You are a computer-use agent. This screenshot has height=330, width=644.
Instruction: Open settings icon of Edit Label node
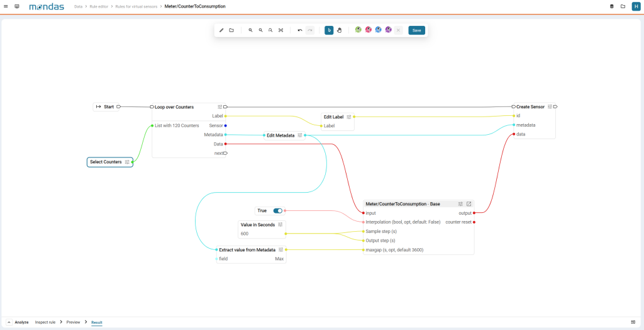click(349, 117)
